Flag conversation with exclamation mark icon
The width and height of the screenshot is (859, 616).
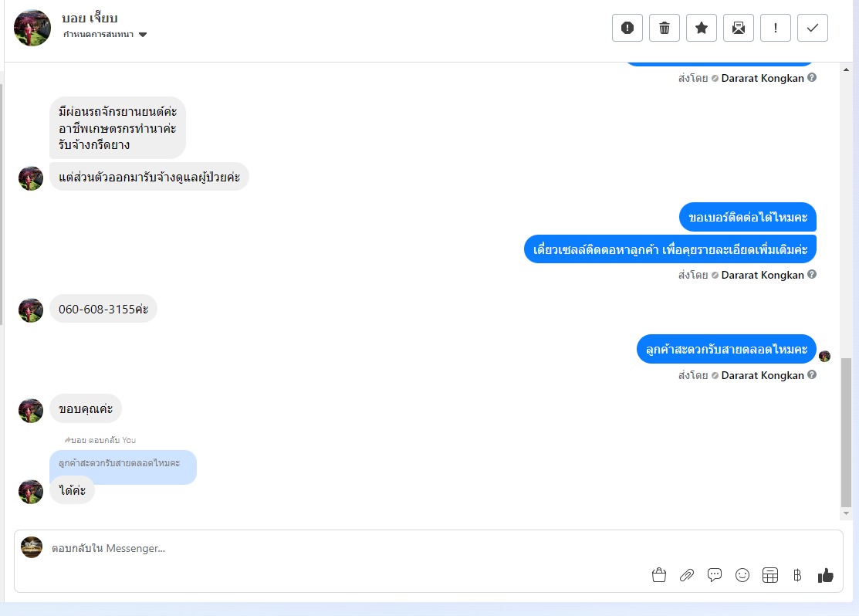[775, 28]
